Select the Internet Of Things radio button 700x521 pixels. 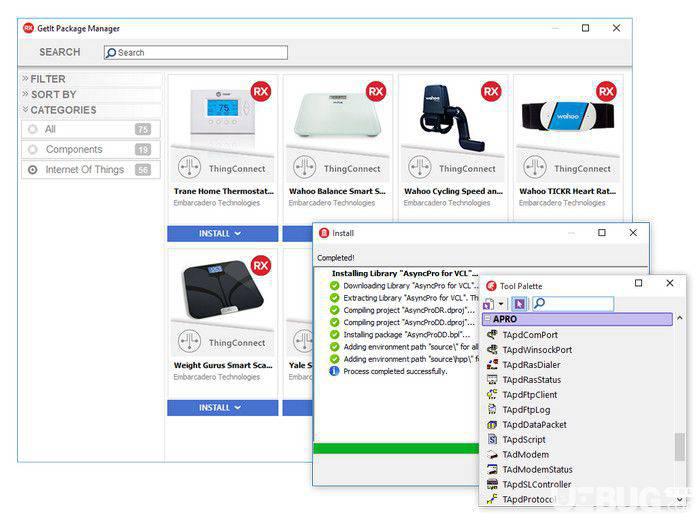click(x=33, y=170)
